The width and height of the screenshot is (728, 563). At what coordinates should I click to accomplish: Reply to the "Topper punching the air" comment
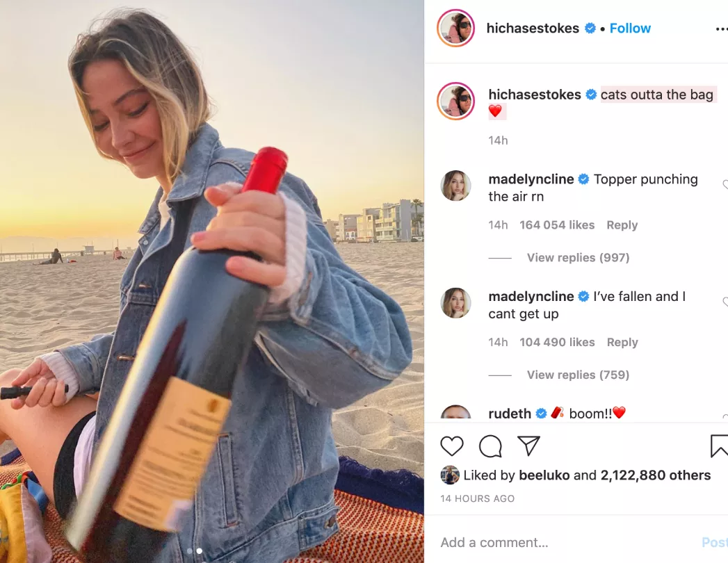pyautogui.click(x=622, y=225)
